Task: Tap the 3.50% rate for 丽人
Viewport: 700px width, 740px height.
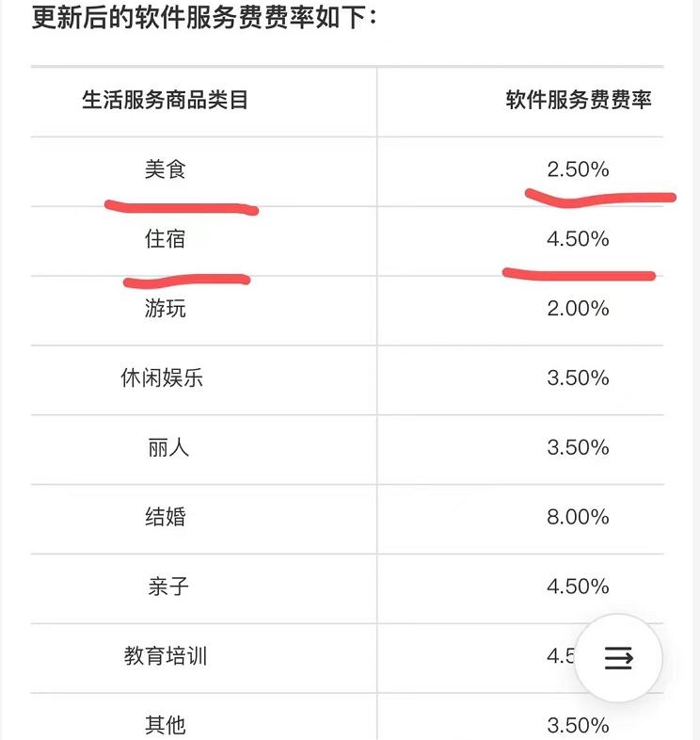Action: click(x=578, y=447)
